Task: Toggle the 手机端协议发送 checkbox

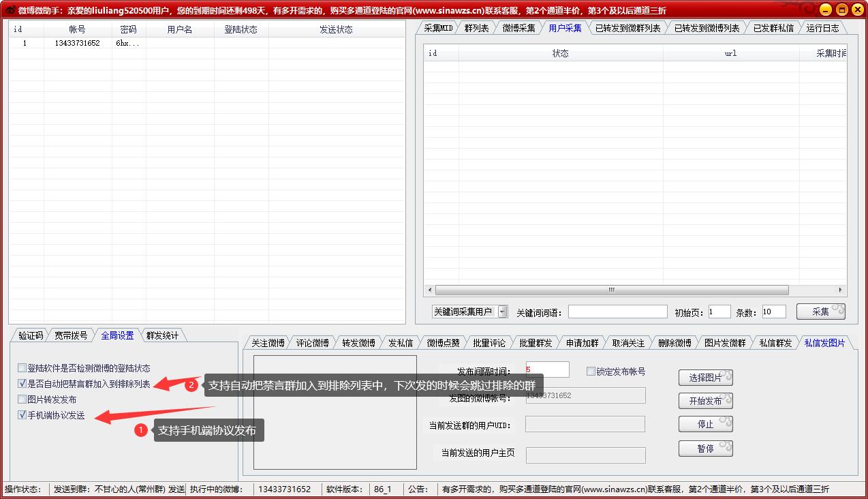Action: [x=22, y=415]
